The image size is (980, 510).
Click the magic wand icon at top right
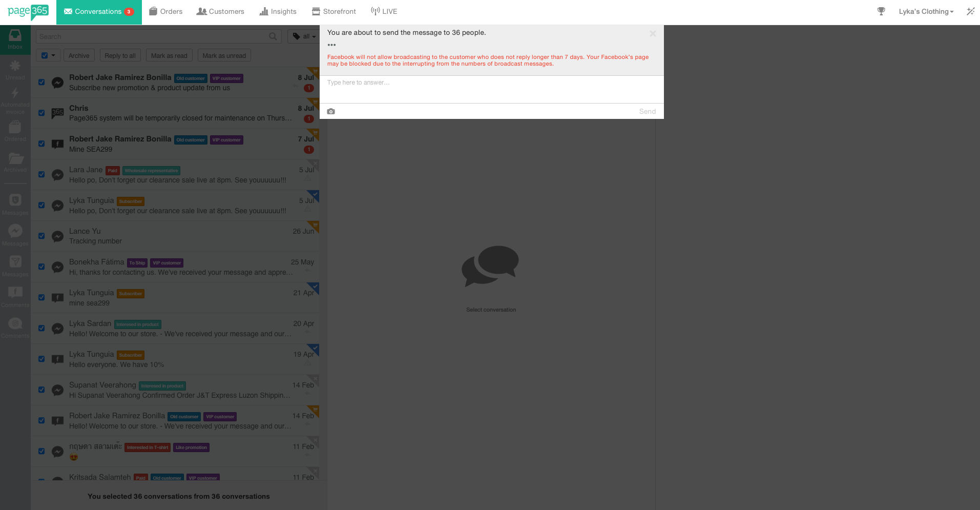click(x=970, y=11)
